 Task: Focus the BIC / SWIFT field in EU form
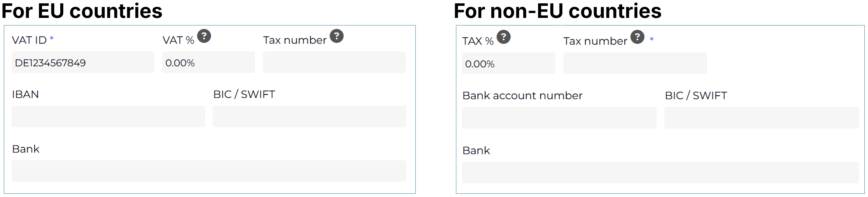pyautogui.click(x=309, y=116)
